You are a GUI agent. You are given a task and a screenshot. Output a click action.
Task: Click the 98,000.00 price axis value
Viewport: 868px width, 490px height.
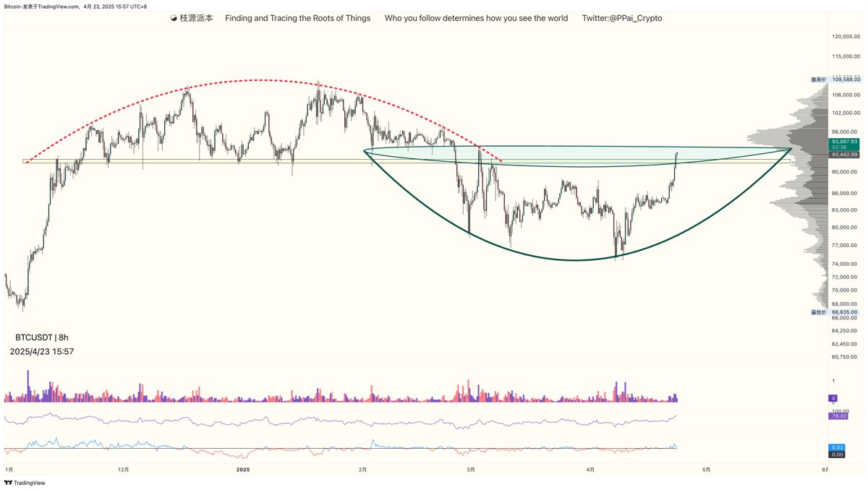click(845, 132)
